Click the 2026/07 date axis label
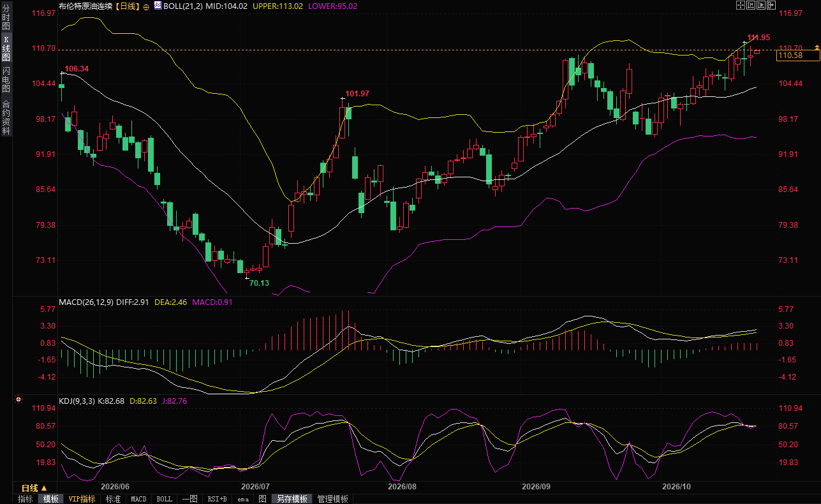The image size is (821, 504). click(x=255, y=486)
